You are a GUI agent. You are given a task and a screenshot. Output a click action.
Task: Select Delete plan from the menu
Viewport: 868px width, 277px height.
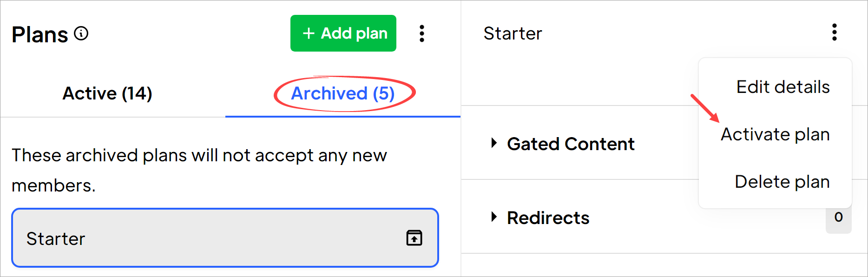782,182
